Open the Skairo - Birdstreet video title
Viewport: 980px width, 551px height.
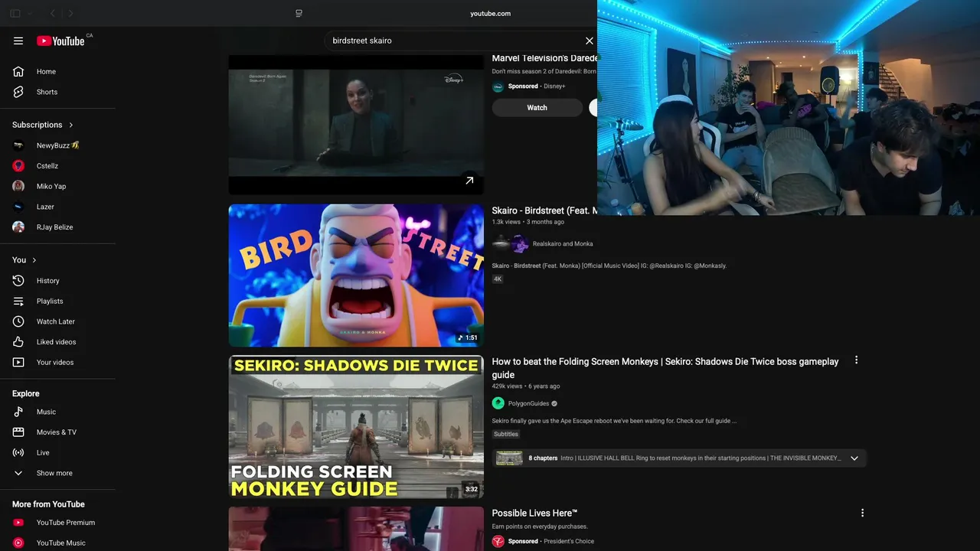544,210
